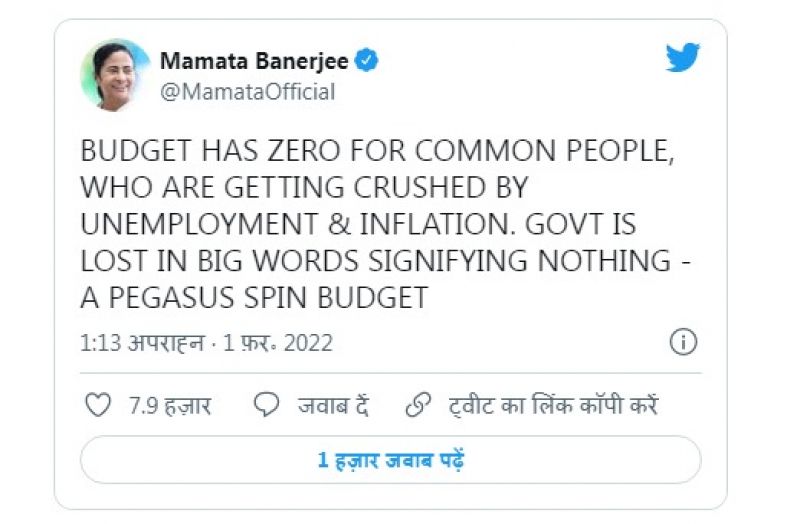Click the reply speech bubble icon
This screenshot has height=524, width=800.
click(x=266, y=405)
